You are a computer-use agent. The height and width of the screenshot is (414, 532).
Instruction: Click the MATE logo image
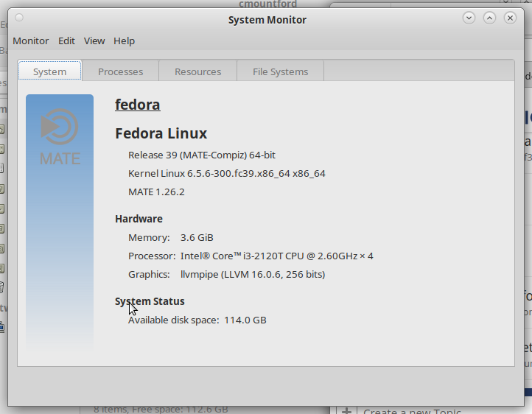pos(60,137)
